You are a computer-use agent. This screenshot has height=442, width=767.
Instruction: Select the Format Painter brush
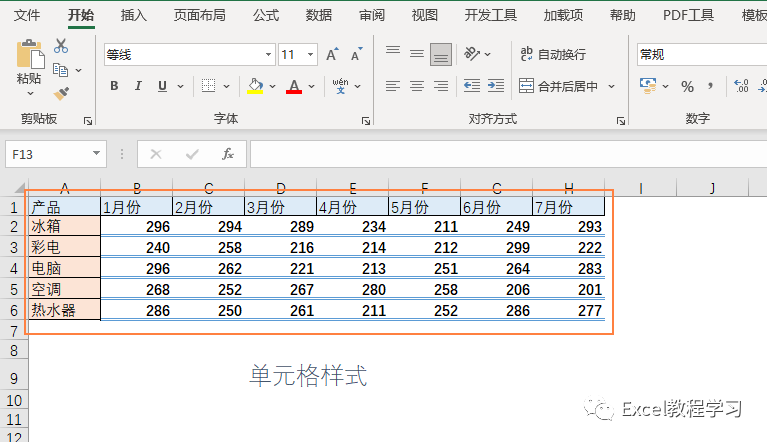(x=61, y=93)
